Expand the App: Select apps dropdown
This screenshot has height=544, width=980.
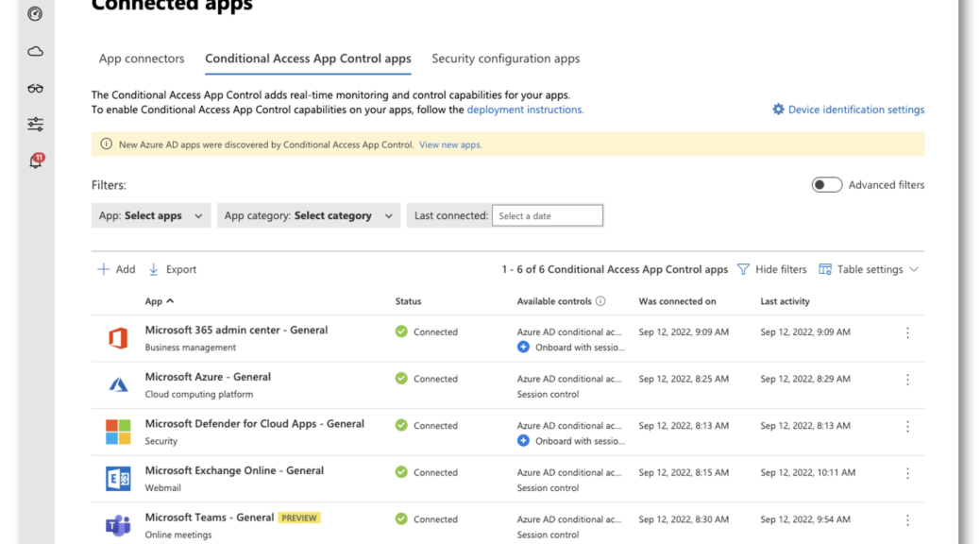[x=151, y=215]
